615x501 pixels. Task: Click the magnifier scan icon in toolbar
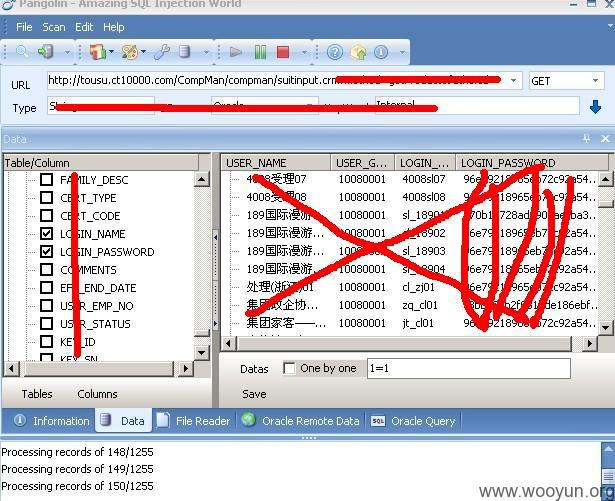click(22, 51)
